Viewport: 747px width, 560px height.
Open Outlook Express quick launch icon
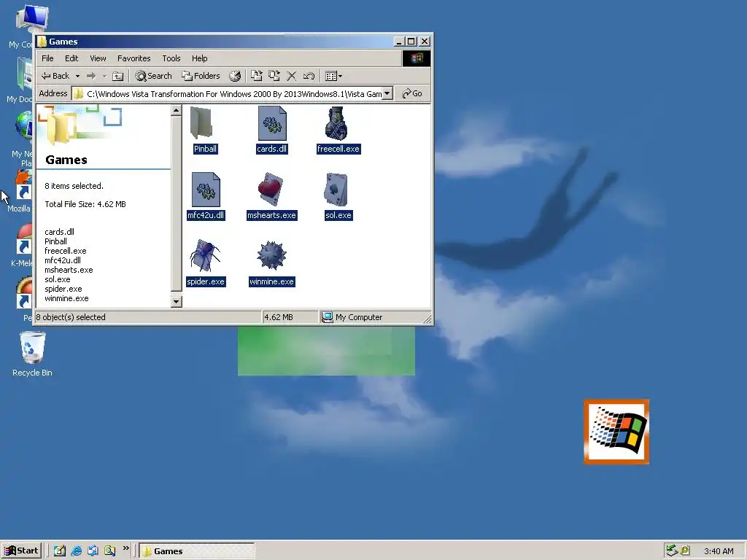pyautogui.click(x=93, y=551)
